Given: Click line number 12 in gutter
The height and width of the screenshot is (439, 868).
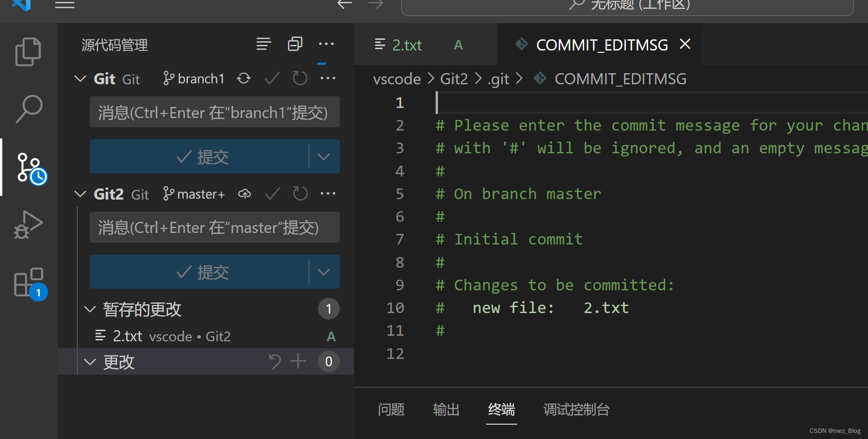Looking at the screenshot, I should (395, 353).
